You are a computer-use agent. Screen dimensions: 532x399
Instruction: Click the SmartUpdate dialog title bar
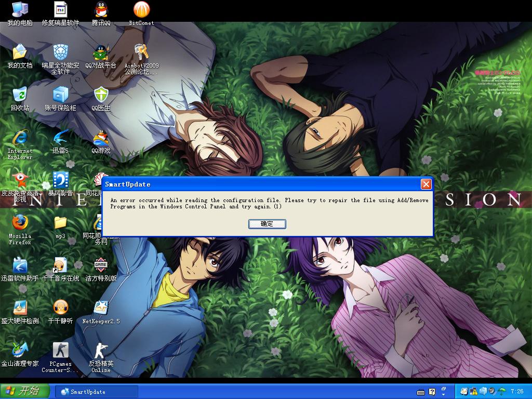pyautogui.click(x=261, y=184)
